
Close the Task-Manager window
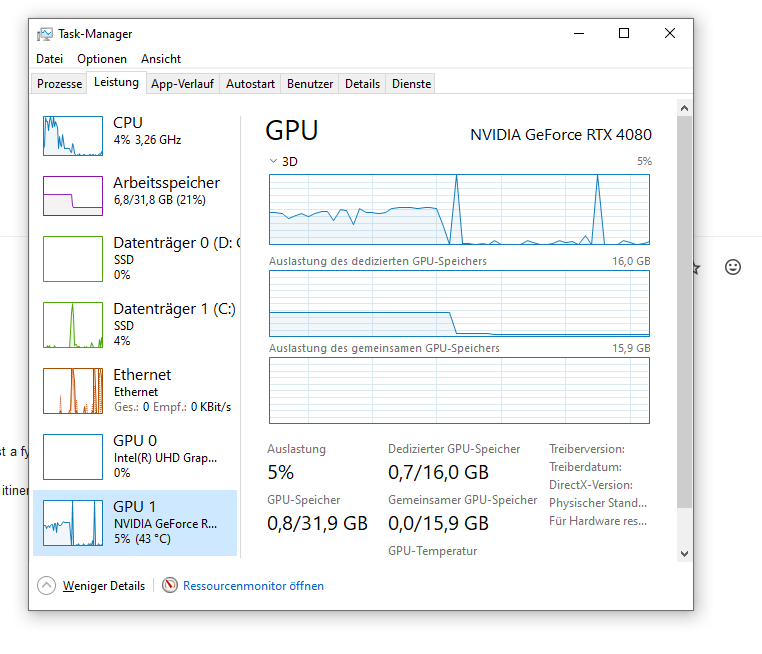coord(670,34)
